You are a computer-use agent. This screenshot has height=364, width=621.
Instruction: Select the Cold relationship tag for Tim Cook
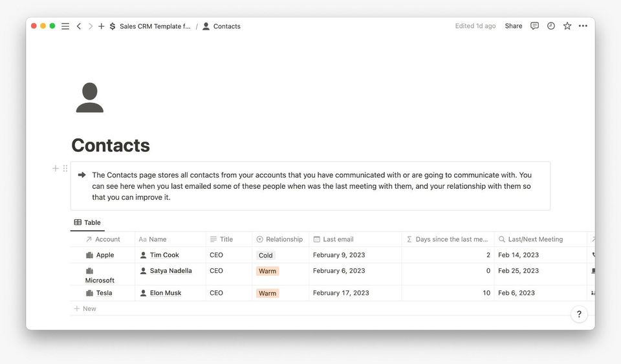(266, 255)
